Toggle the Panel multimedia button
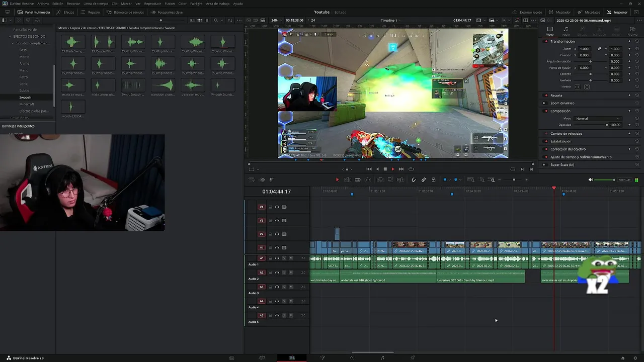This screenshot has width=644, height=362. [x=34, y=12]
